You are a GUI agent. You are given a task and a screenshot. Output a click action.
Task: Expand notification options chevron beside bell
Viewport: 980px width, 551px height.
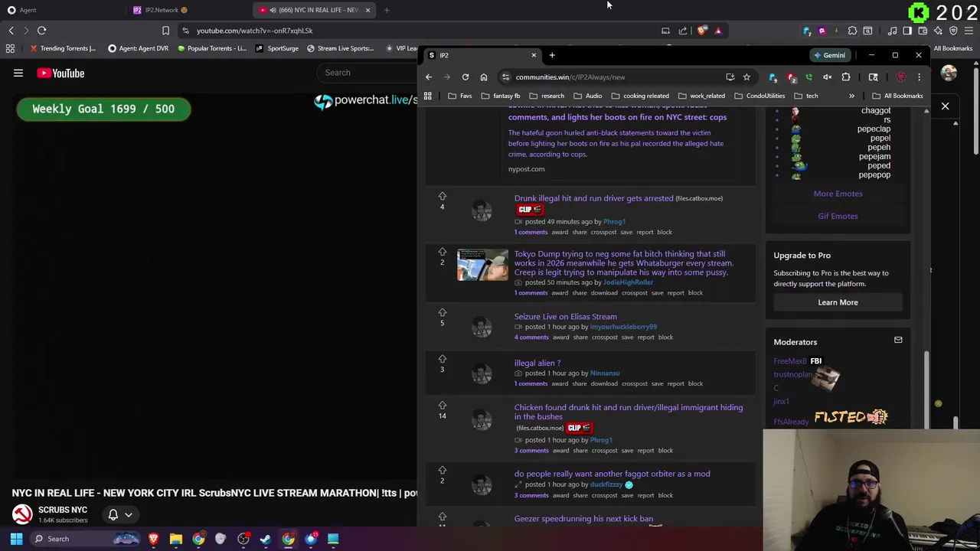pos(129,514)
